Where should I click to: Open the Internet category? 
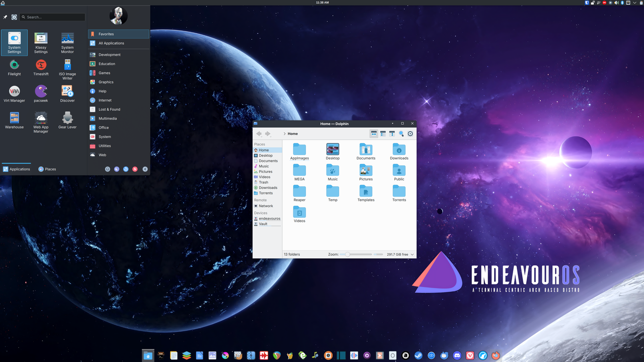point(119,100)
